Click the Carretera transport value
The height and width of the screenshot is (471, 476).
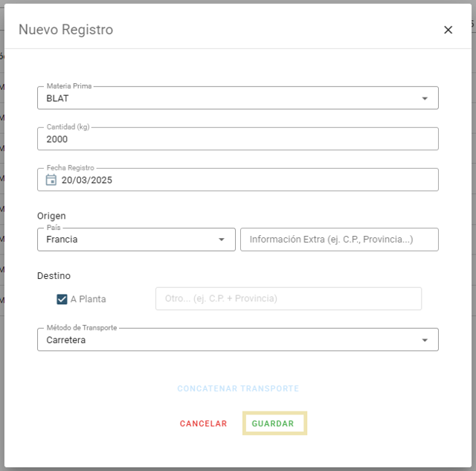(x=66, y=340)
